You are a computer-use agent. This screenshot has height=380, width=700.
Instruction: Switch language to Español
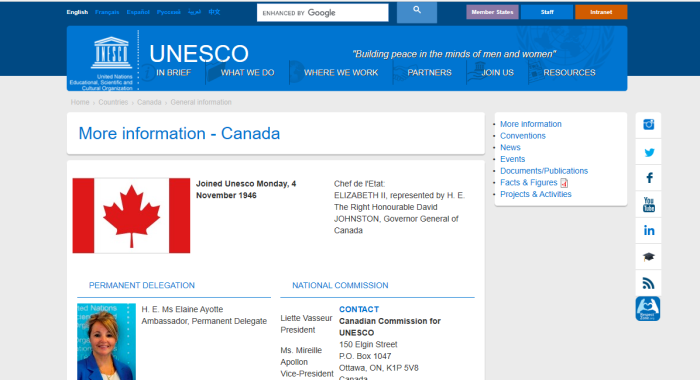coord(138,12)
